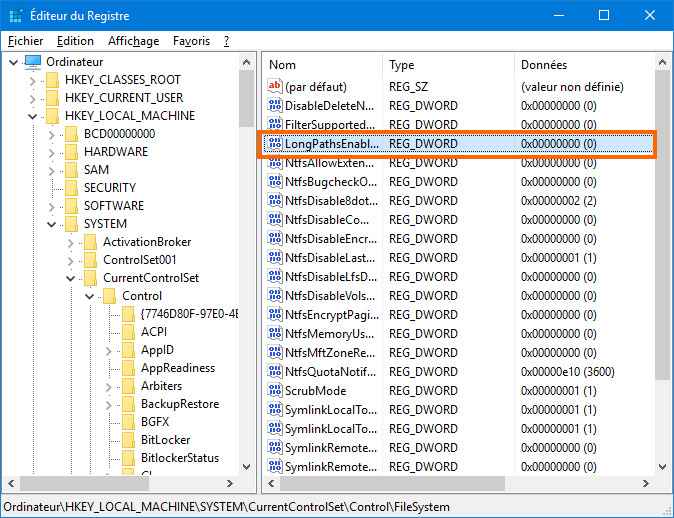Image resolution: width=674 pixels, height=518 pixels.
Task: Select the ActivationBroker key
Action: coord(147,242)
